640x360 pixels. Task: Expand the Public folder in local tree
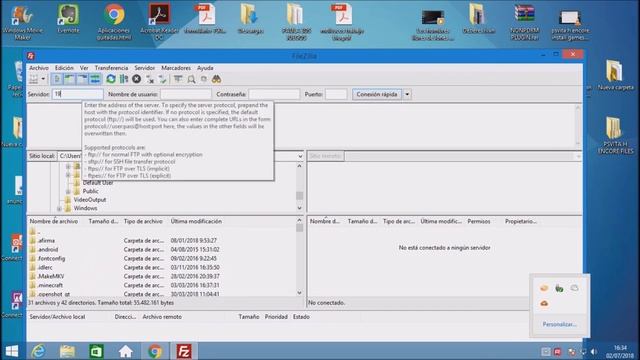coord(68,191)
